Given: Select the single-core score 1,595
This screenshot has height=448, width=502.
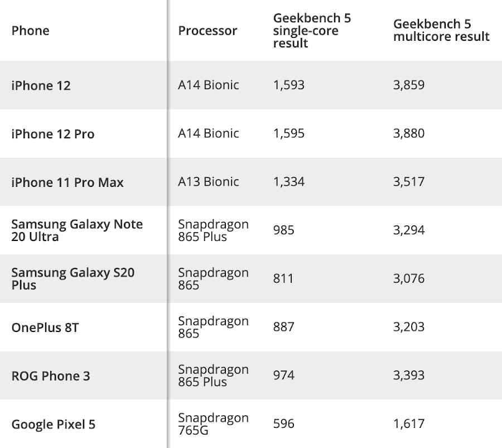Looking at the screenshot, I should [289, 133].
